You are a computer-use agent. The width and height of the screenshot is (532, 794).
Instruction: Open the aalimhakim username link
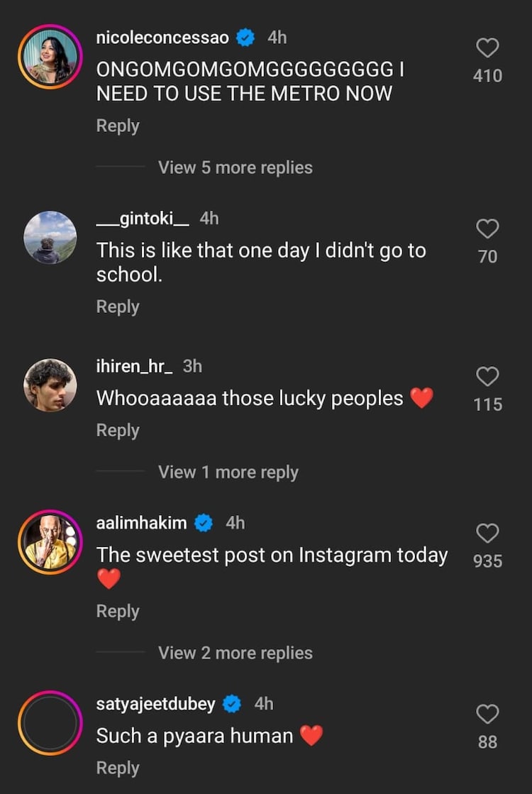[x=141, y=523]
